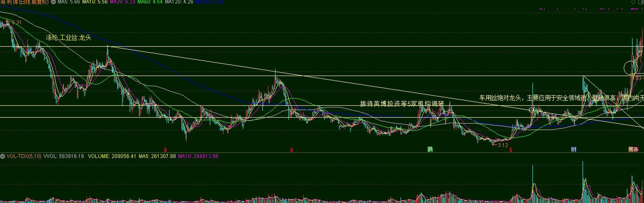Click the third red $ marker near 3.12
644x203 pixels.
pyautogui.click(x=511, y=150)
